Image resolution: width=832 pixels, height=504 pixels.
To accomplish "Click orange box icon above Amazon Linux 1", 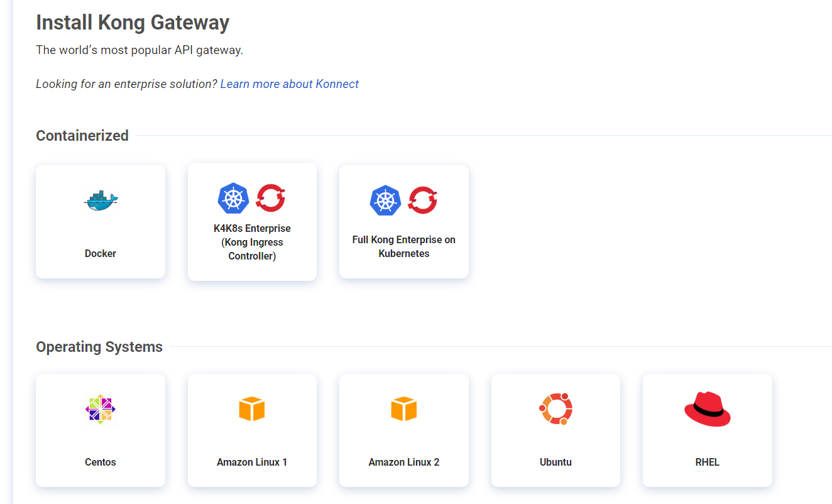I will 252,409.
